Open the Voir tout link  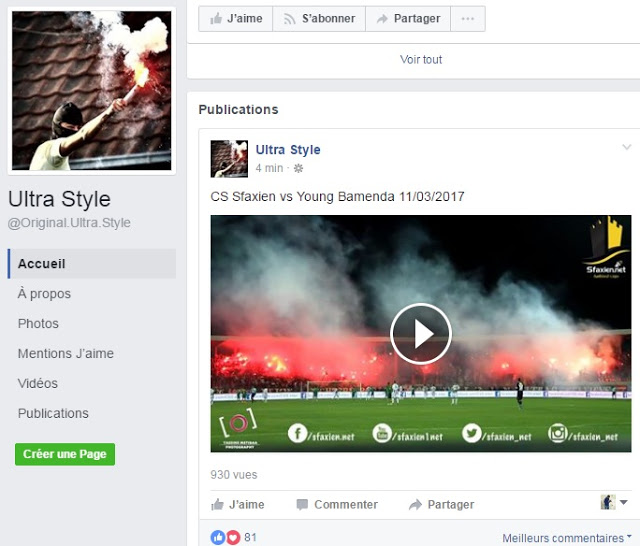pyautogui.click(x=421, y=60)
